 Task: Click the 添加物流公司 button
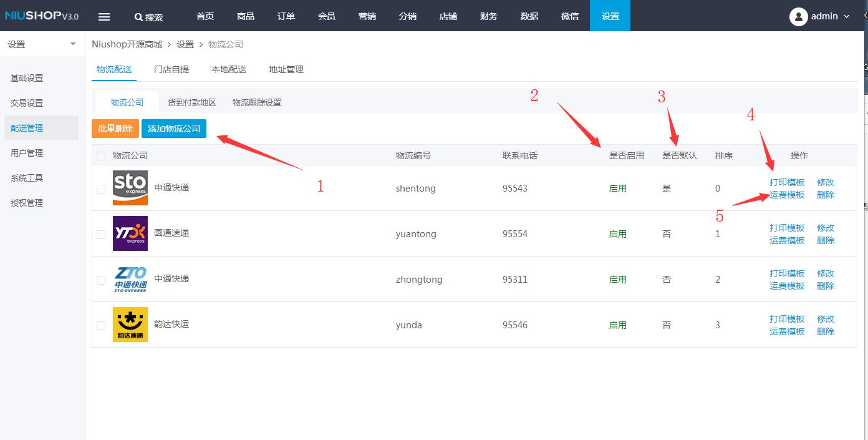point(173,129)
